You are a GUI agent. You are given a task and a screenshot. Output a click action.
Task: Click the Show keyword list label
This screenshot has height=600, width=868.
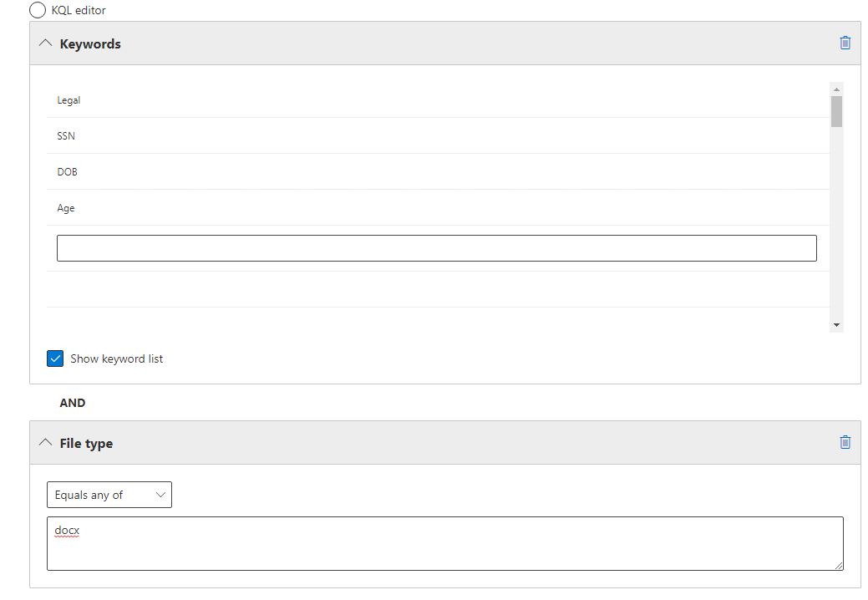point(117,358)
